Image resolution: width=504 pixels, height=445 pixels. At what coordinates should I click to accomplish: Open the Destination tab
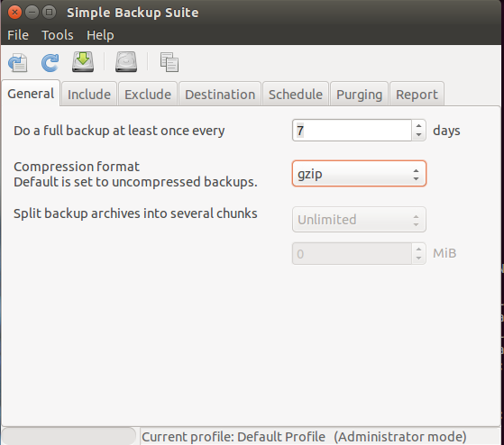click(x=220, y=94)
